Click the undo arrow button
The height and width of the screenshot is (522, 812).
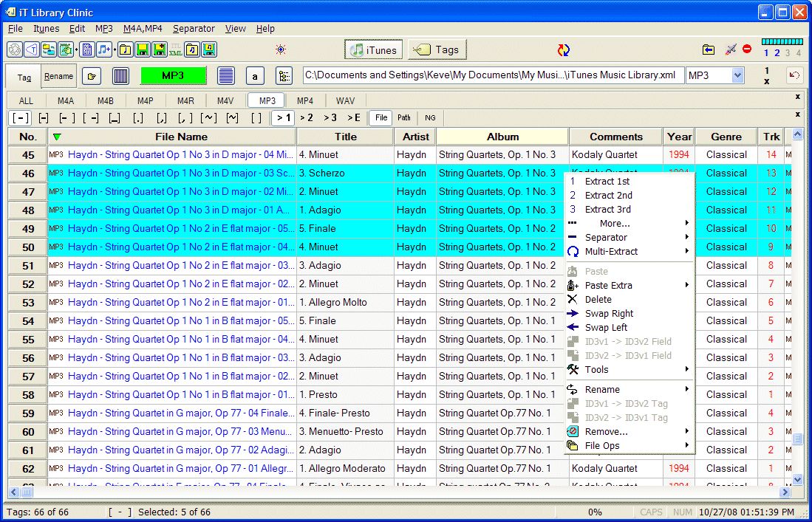click(794, 75)
